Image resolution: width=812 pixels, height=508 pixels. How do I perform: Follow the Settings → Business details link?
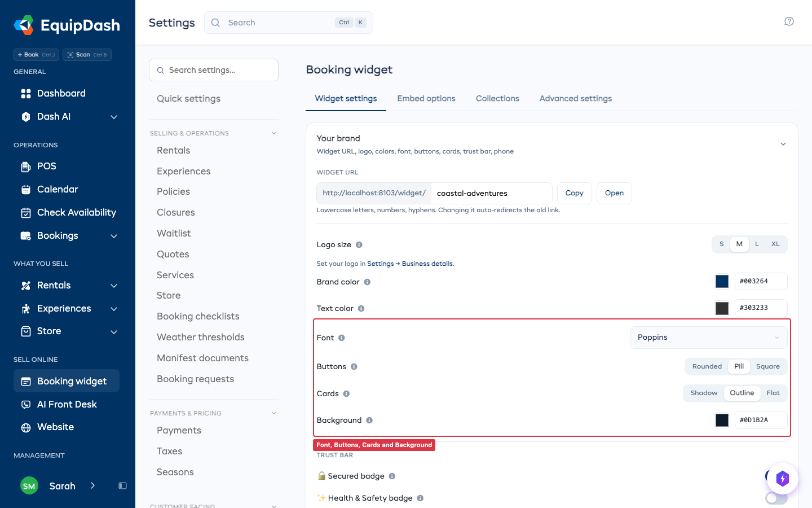coord(410,264)
